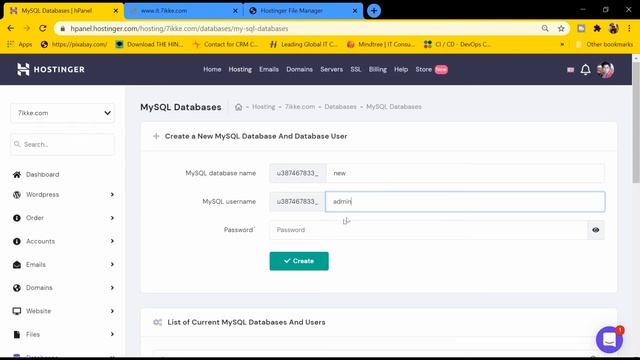Open Emails in top navigation
640x360 pixels.
269,69
